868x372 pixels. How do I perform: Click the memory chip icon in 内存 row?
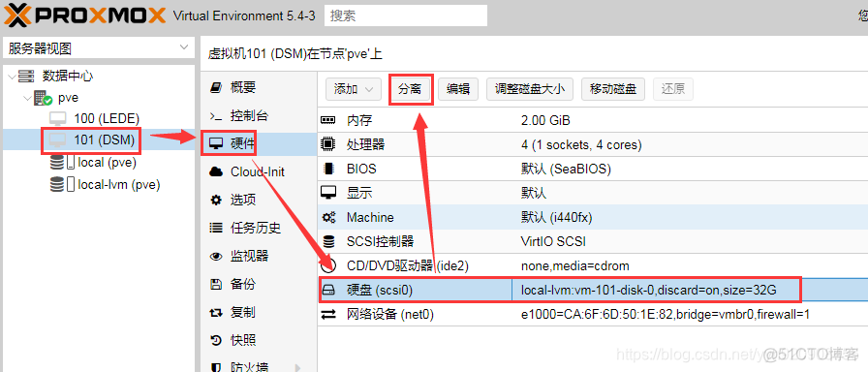[328, 120]
